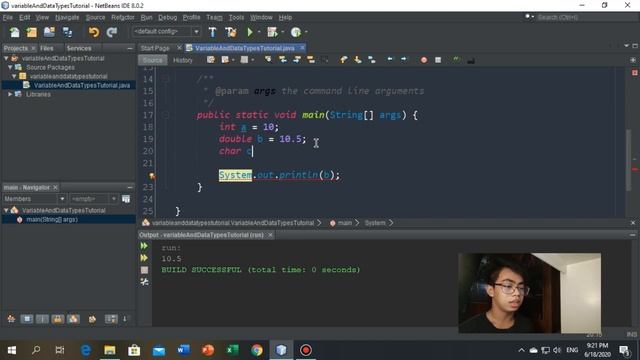The height and width of the screenshot is (360, 640).
Task: Open the Refactor menu
Action: pyautogui.click(x=122, y=17)
